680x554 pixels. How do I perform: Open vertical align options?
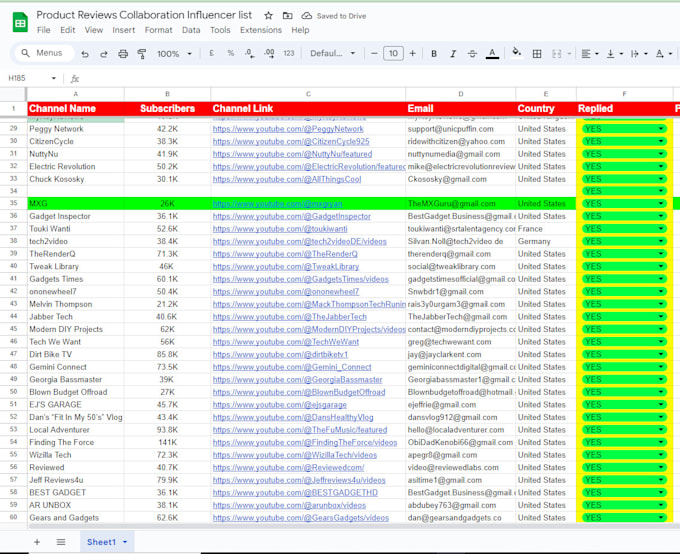click(x=614, y=53)
